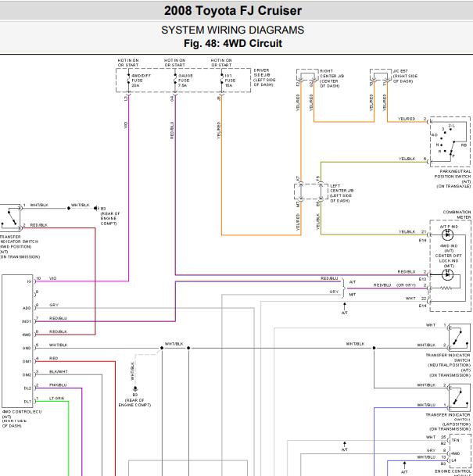Click the COMBINATION METER label
This screenshot has width=473, height=476.
pyautogui.click(x=457, y=215)
